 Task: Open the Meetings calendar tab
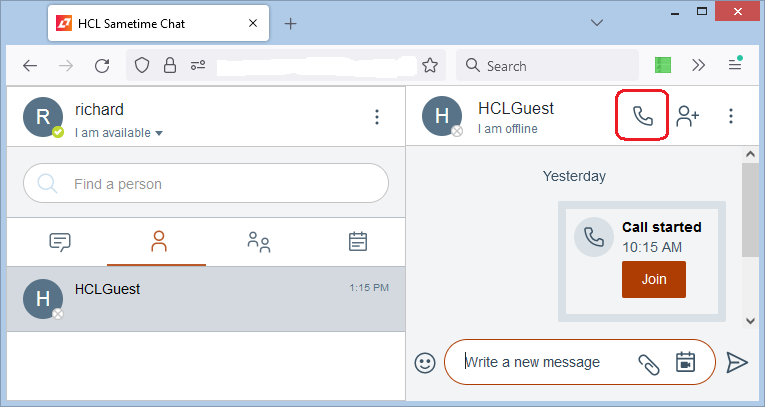pyautogui.click(x=357, y=241)
